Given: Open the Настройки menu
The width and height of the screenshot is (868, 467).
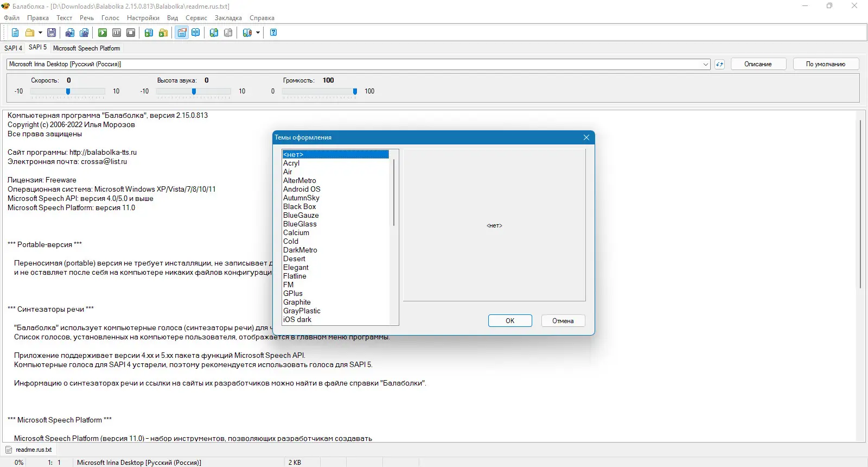Looking at the screenshot, I should 143,18.
